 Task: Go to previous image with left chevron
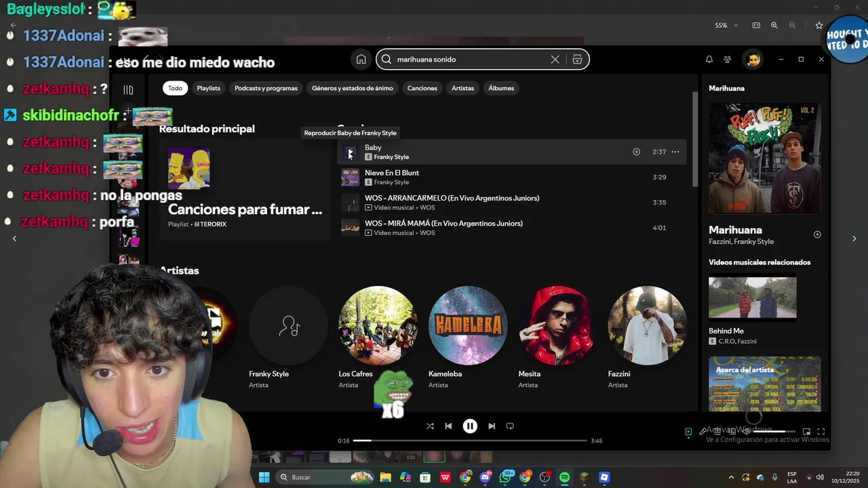14,239
